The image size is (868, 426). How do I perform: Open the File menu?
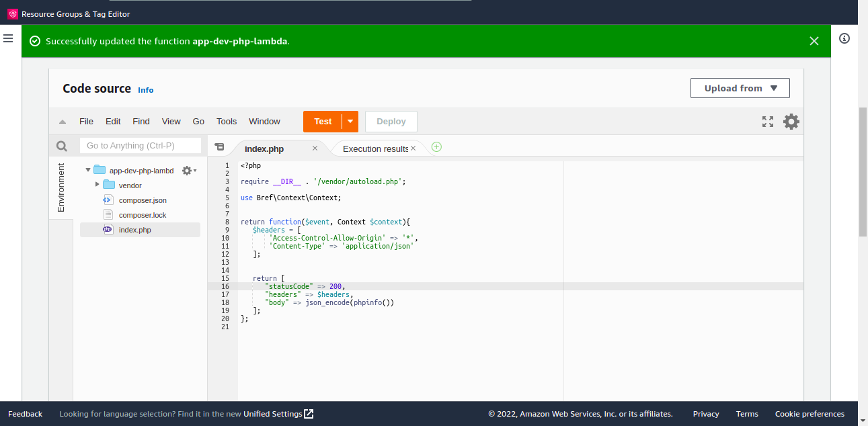coord(86,122)
